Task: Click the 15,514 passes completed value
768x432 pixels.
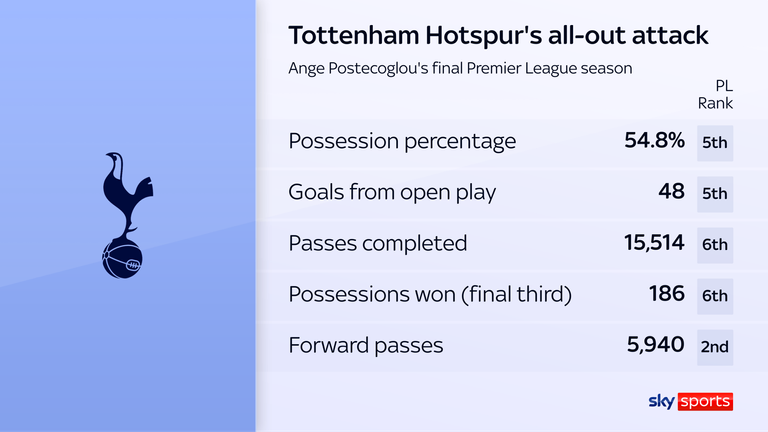Action: pos(654,243)
